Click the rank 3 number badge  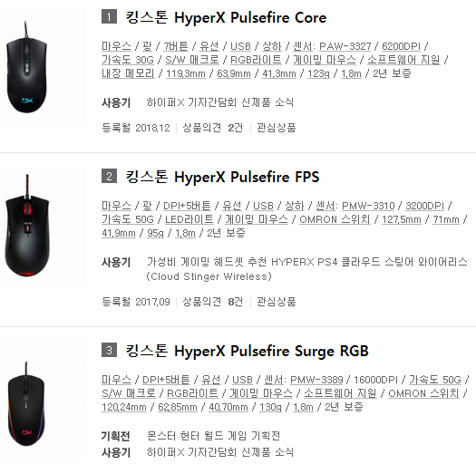109,350
